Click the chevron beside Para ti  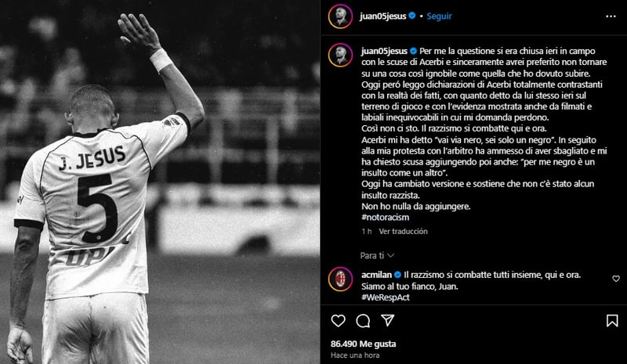click(391, 255)
